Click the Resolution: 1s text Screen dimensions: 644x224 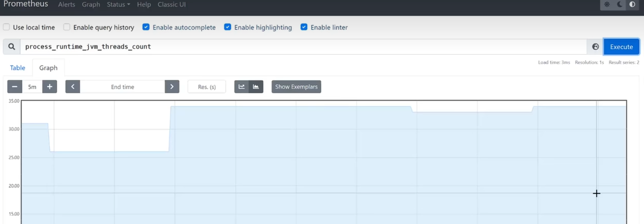coord(589,62)
